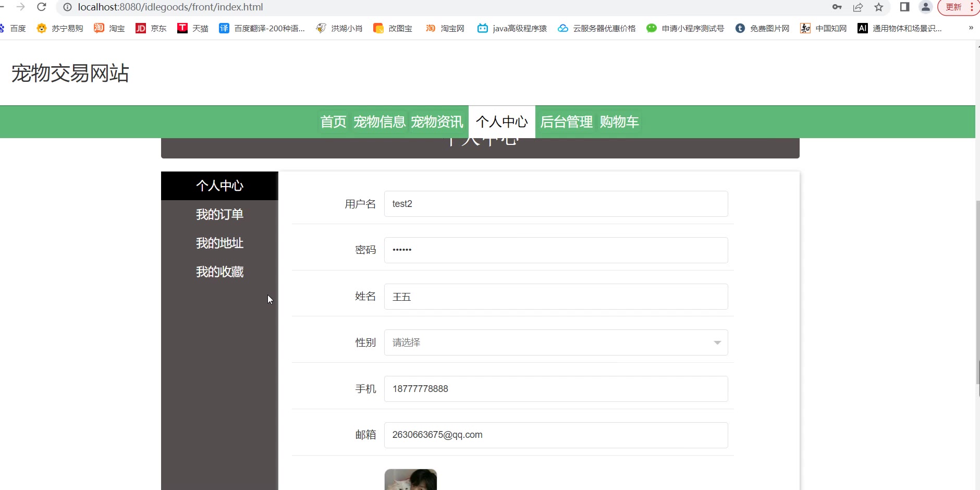Screen dimensions: 980x490
Task: Open the 百度 bookmark
Action: click(14, 28)
